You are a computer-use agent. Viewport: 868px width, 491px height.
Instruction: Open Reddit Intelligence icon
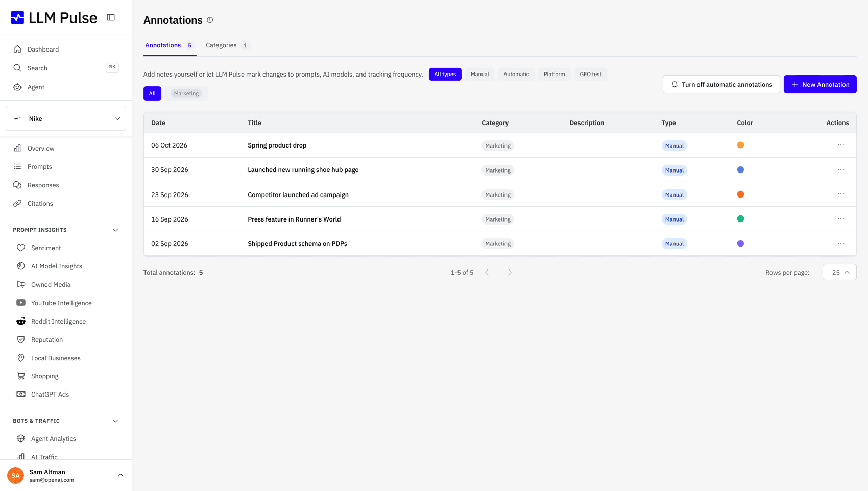point(21,321)
